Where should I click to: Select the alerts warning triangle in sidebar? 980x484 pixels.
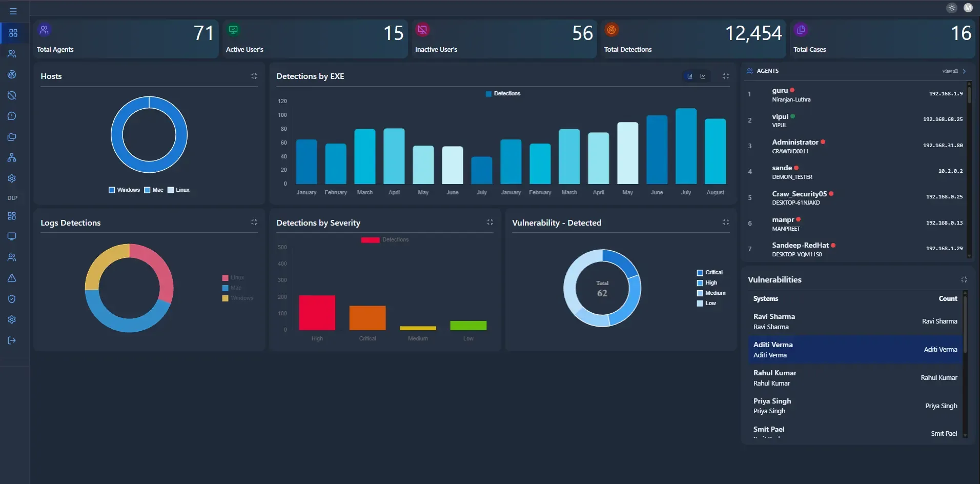coord(11,278)
